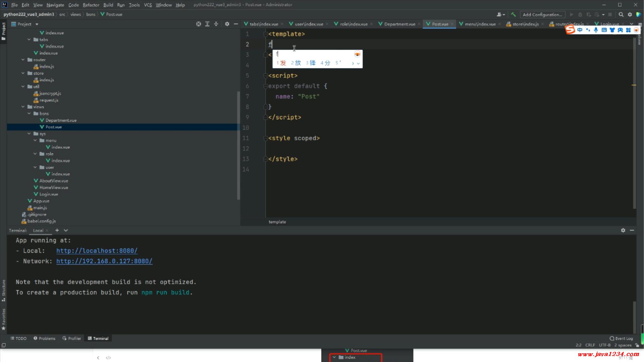The width and height of the screenshot is (644, 362).
Task: Open the Favorites side tool window
Action: point(4,319)
